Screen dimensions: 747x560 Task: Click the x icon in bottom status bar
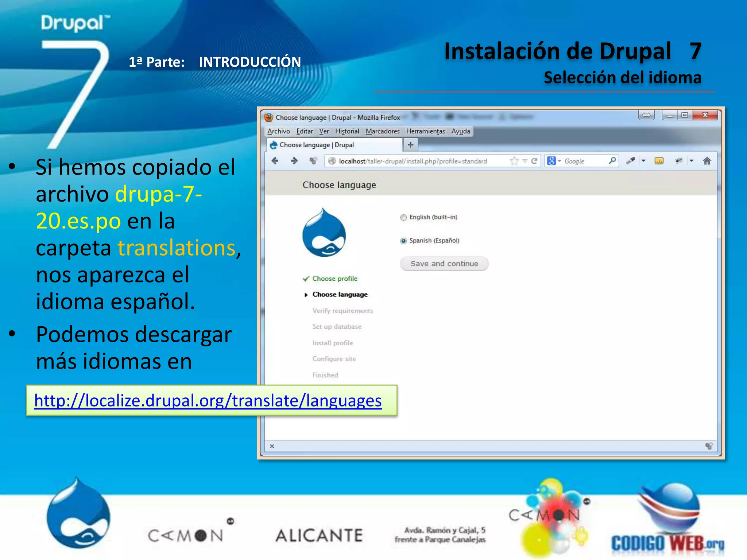[272, 446]
